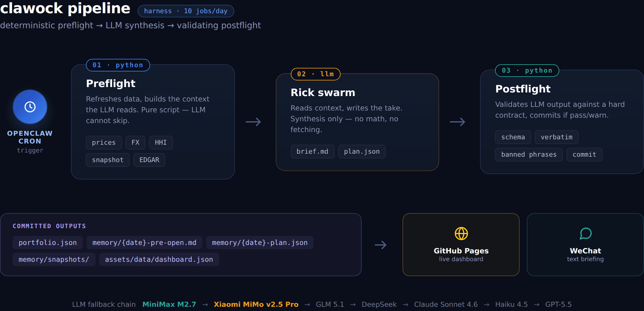Click the 03 python stage badge
Viewport: 644px width, 311px height.
pyautogui.click(x=527, y=71)
